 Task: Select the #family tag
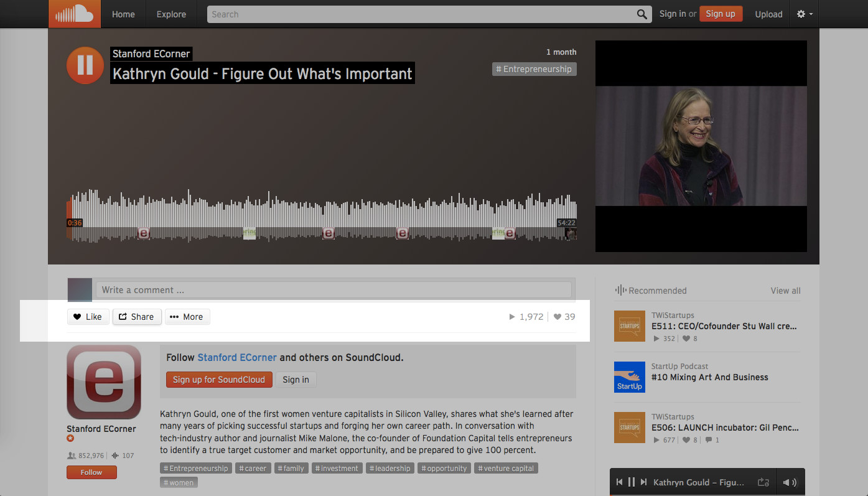point(291,469)
